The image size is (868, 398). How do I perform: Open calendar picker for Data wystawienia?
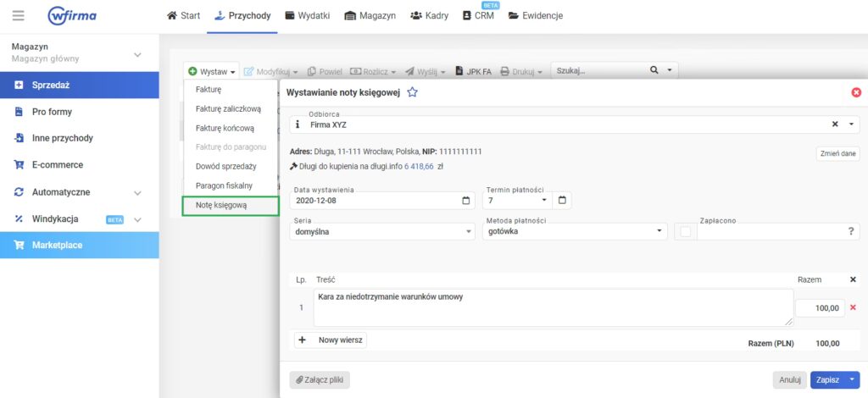466,202
